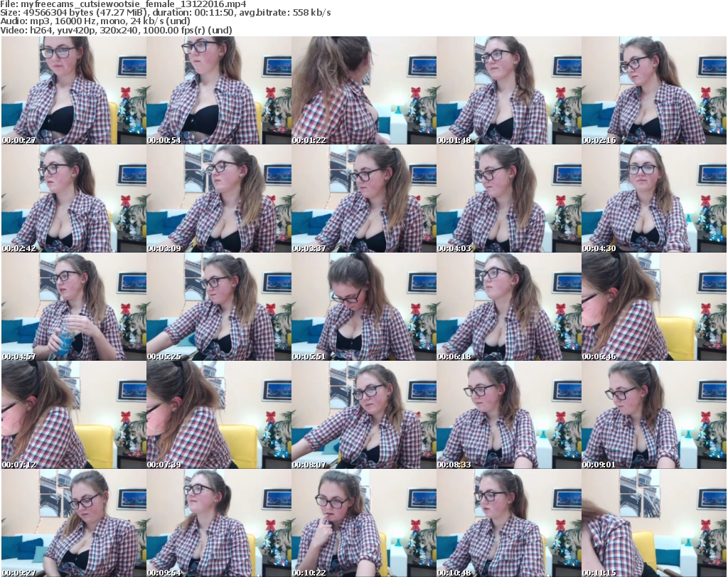Open the frame stamped 00:04:30
This screenshot has height=577, width=728.
click(654, 198)
